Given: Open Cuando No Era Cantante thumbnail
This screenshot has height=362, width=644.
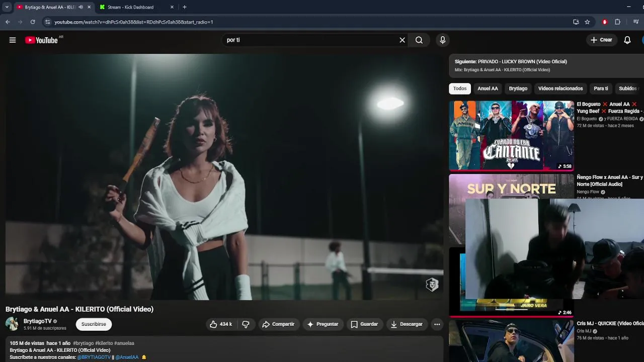Looking at the screenshot, I should 511,136.
